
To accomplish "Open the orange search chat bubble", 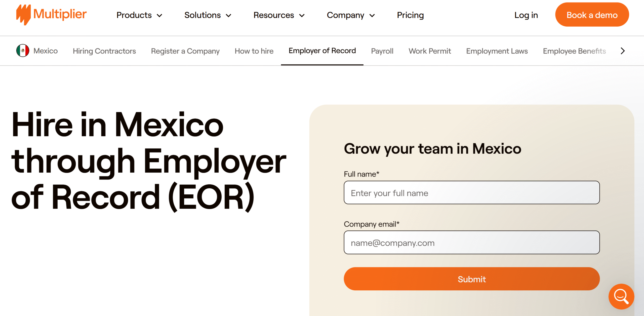I will coord(621,296).
